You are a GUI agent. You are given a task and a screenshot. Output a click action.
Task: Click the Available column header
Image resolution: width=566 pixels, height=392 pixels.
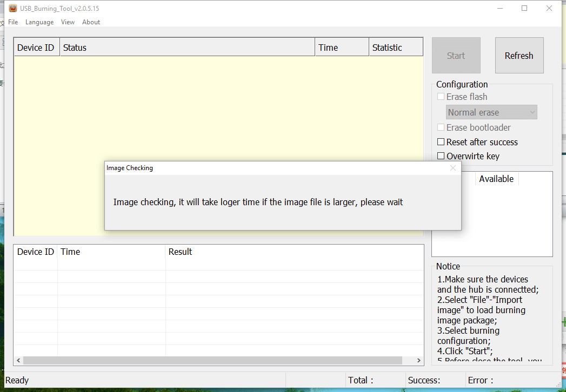pos(496,179)
